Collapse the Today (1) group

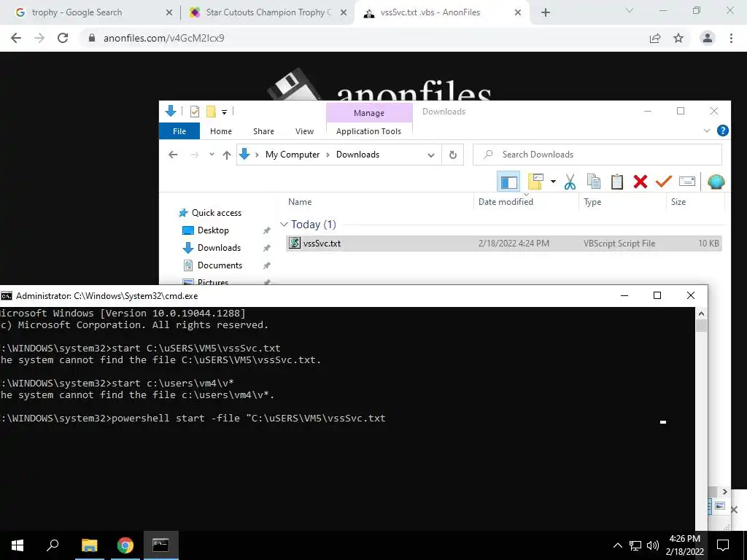click(x=284, y=225)
